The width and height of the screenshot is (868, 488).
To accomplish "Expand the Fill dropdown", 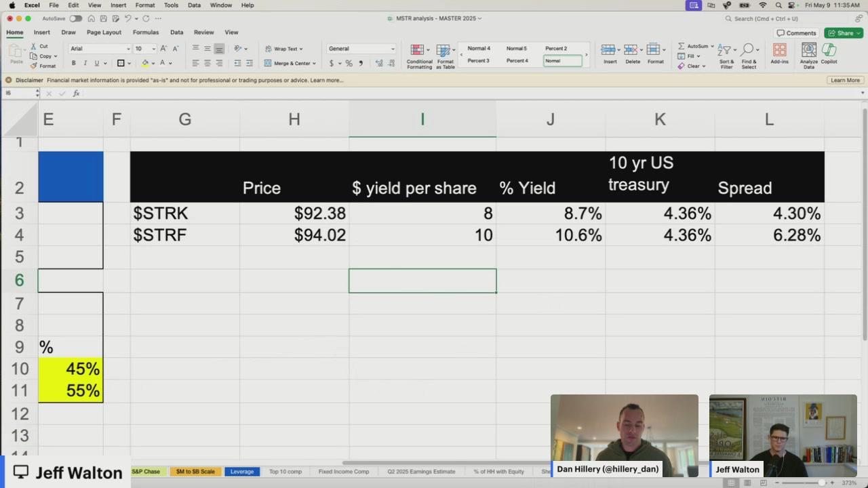I will click(x=700, y=56).
